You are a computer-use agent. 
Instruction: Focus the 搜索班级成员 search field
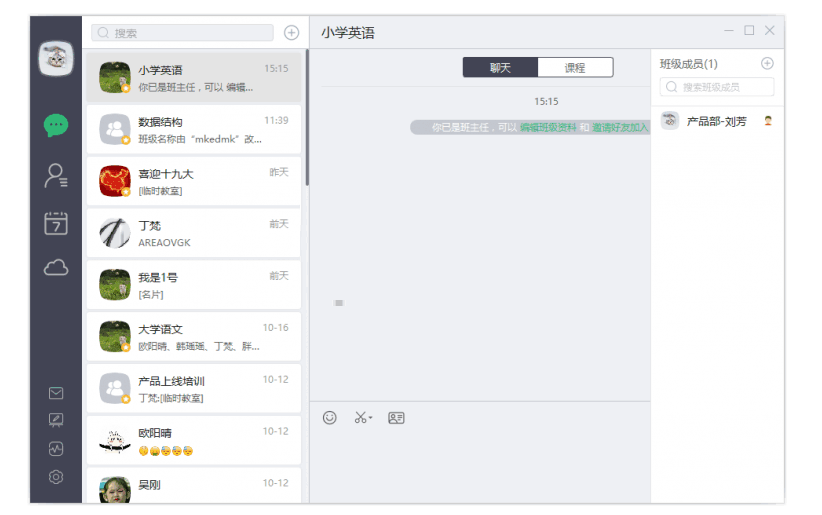(x=717, y=87)
